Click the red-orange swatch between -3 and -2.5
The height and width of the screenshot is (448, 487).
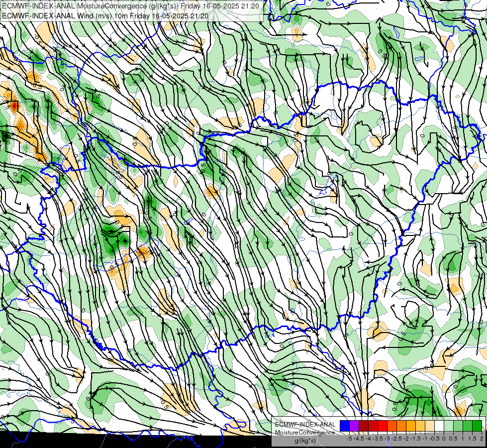(392, 426)
